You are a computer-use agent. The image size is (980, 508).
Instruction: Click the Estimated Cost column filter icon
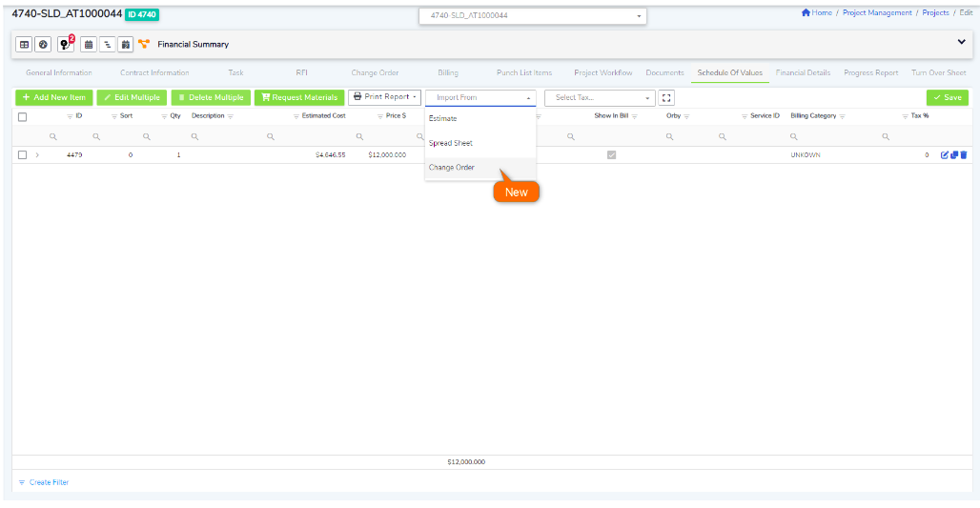click(296, 116)
